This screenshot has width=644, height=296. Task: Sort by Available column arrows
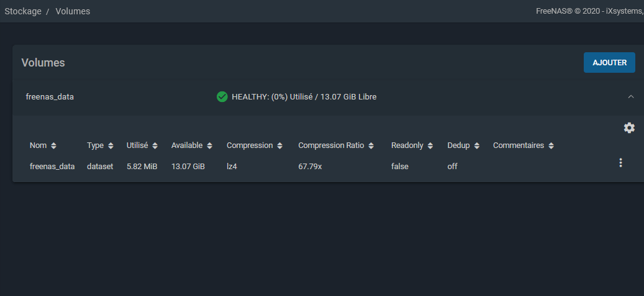click(x=210, y=146)
